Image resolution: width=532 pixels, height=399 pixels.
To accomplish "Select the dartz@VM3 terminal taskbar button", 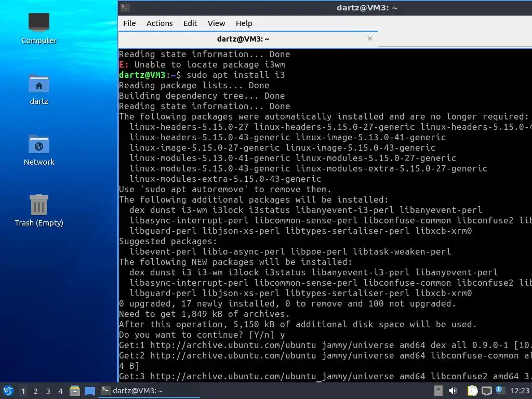I will point(149,391).
